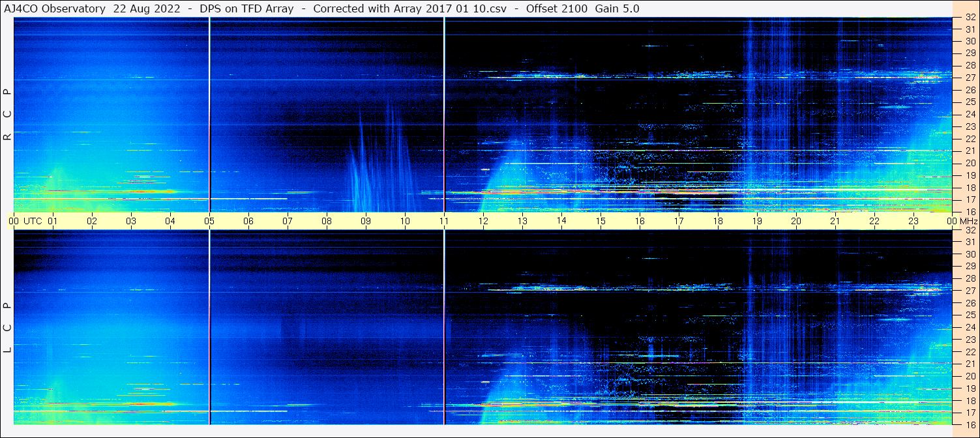
Task: Click the 21 MHz label on the RCP scale
Action: pos(970,151)
